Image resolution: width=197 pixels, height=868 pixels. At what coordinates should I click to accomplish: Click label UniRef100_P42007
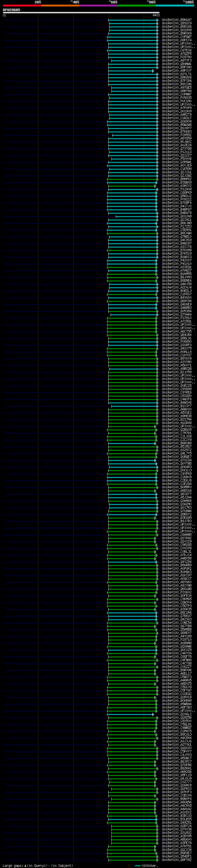tap(177, 260)
